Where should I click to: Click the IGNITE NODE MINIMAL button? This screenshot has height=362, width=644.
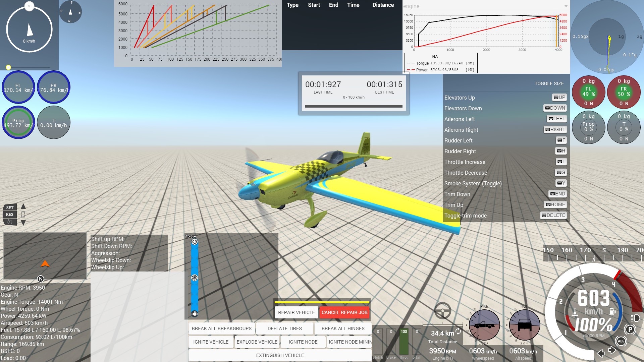point(350,342)
